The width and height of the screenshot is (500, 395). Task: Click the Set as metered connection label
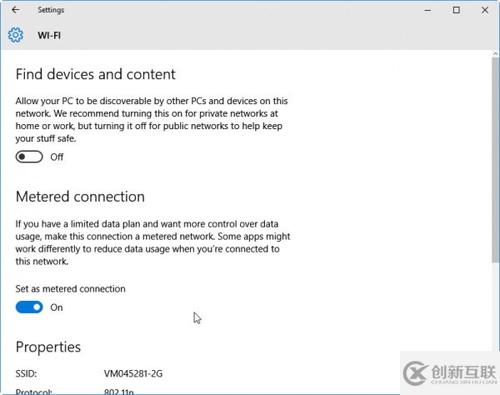tap(70, 289)
